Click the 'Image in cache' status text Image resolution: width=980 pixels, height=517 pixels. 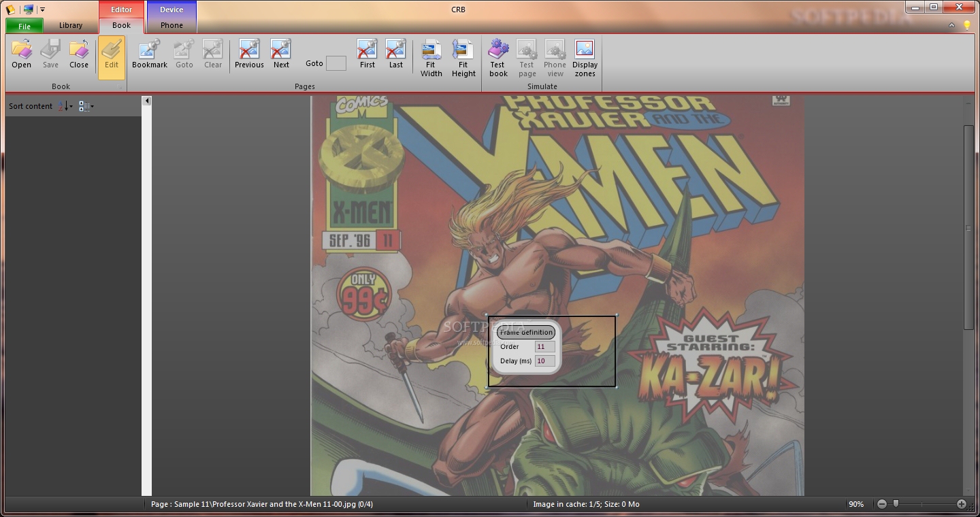pos(586,504)
